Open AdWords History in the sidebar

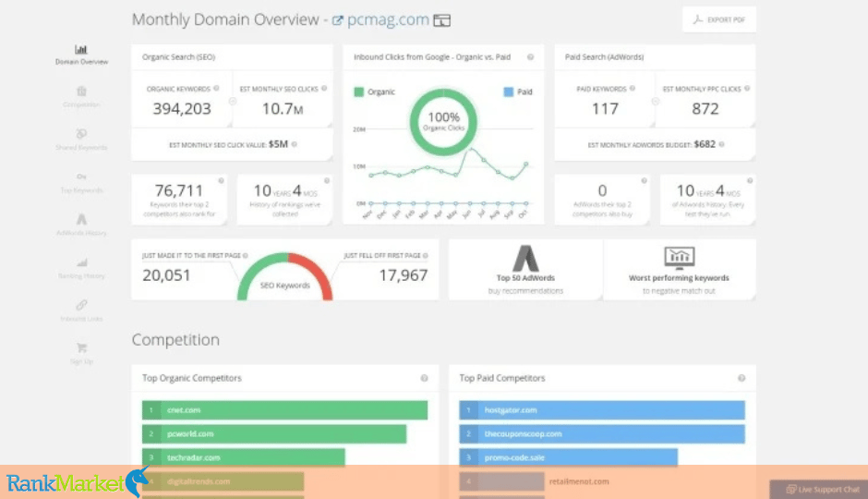coord(81,225)
